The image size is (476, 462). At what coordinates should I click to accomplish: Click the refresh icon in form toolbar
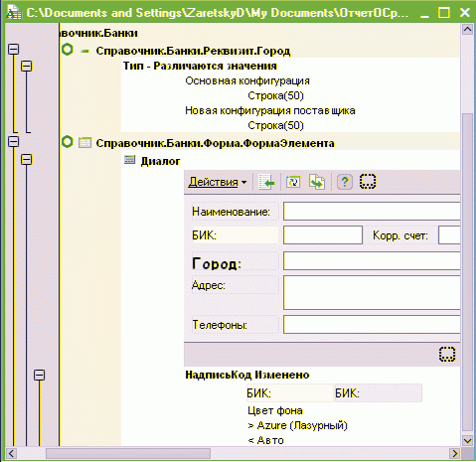coord(293,182)
